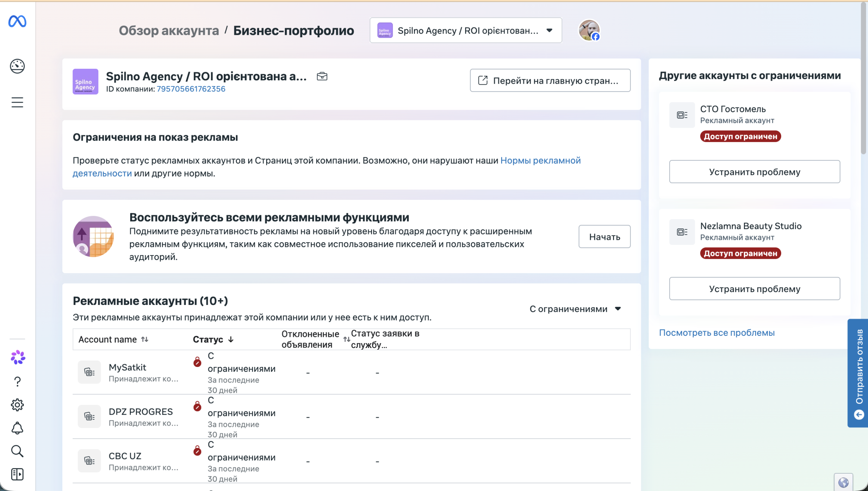
Task: Open Help question mark icon
Action: click(17, 382)
